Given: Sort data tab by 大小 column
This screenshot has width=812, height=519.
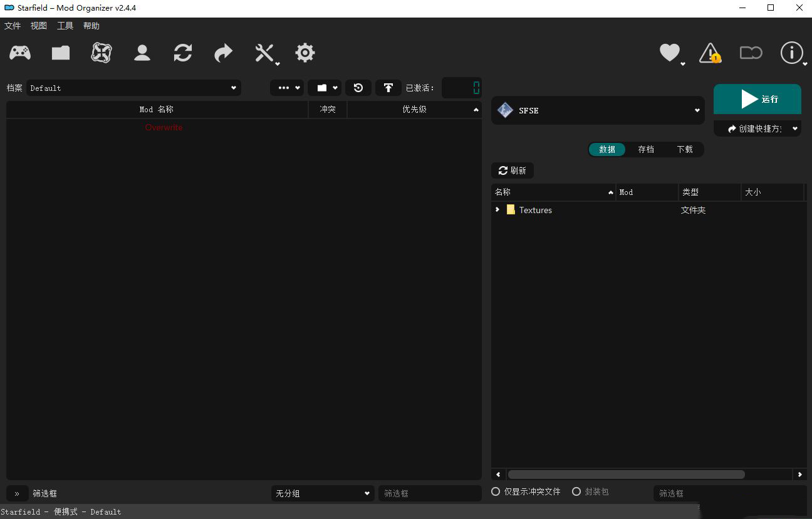Looking at the screenshot, I should [772, 192].
